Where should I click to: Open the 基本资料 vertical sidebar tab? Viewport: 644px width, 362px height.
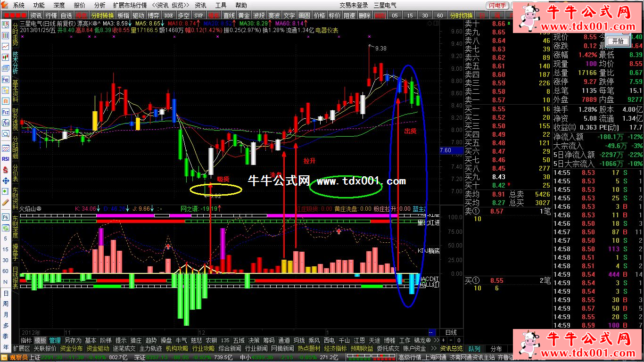pos(15,91)
